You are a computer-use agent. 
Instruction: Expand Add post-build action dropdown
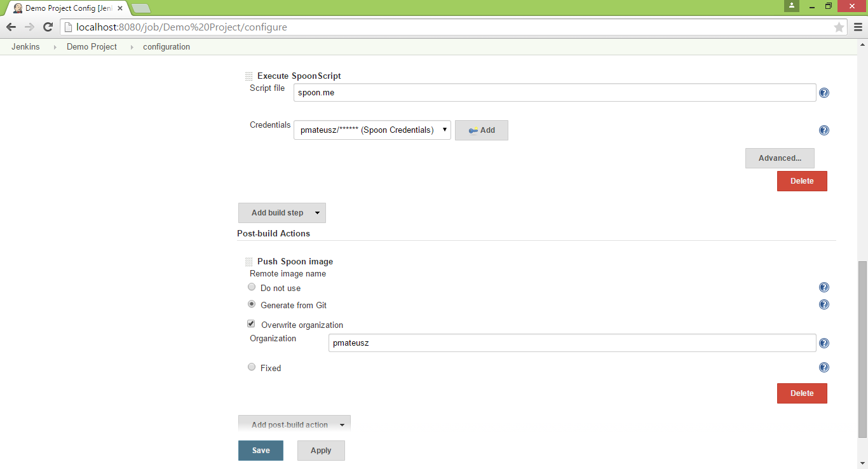coord(294,425)
